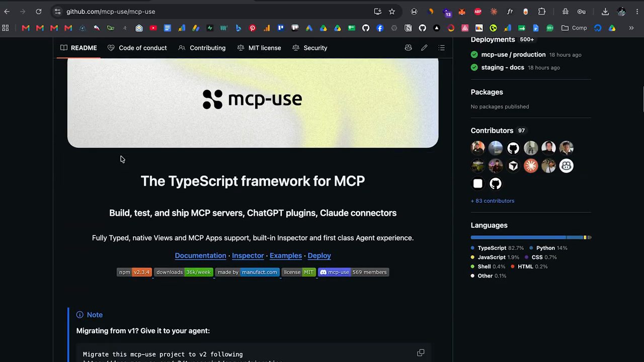This screenshot has height=362, width=644.
Task: Show the + 83 contributors link
Action: 493,201
